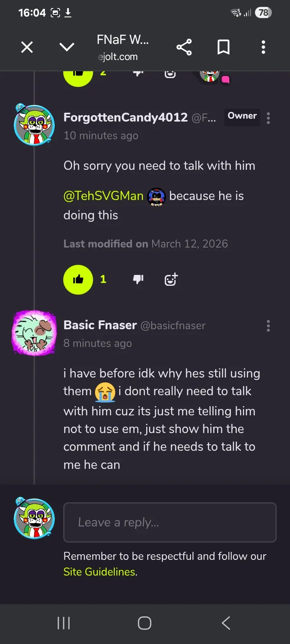View Basic Fnaser's profile avatar

(x=34, y=333)
